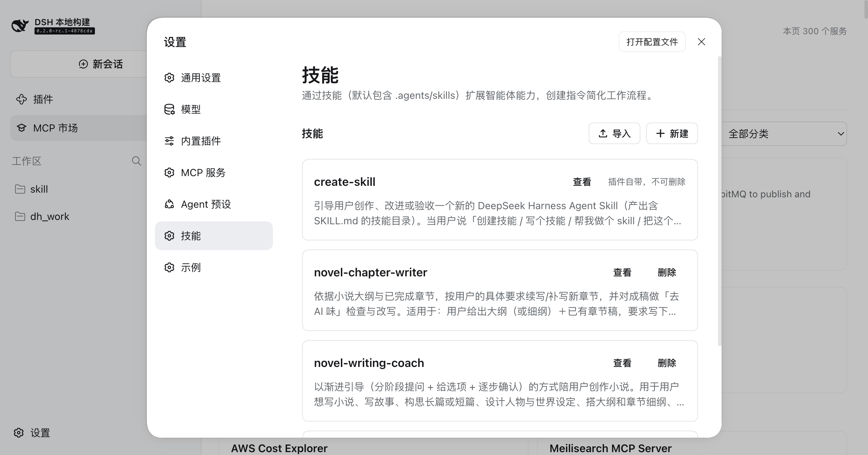
Task: Click the plus icon on 新建 button
Action: pos(660,133)
